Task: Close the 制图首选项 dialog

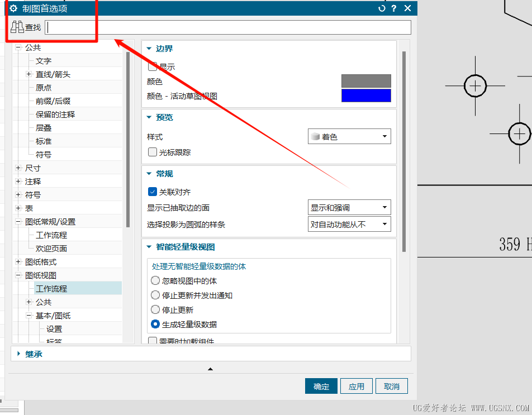Action: (408, 8)
